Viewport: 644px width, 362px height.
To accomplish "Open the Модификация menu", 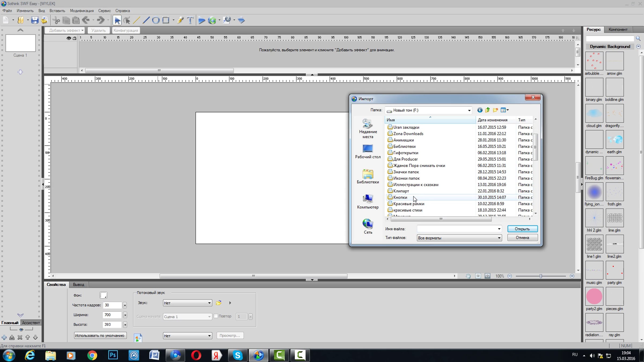I will (82, 11).
